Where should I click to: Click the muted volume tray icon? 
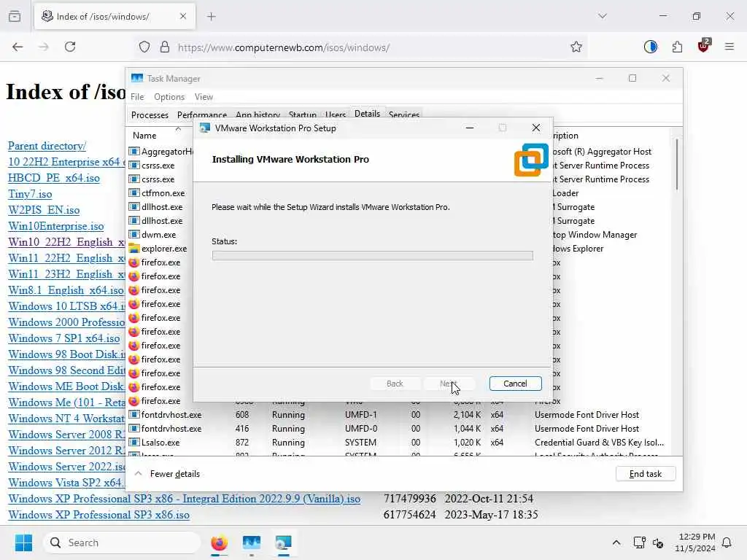point(658,542)
